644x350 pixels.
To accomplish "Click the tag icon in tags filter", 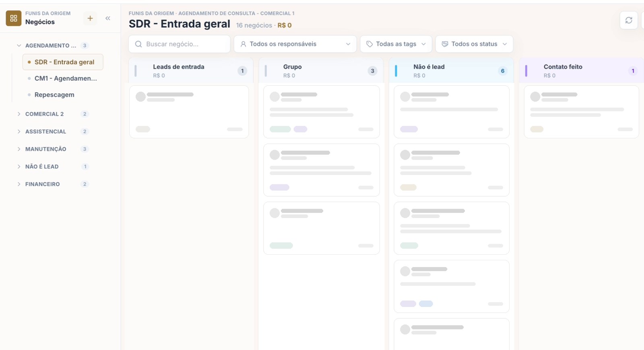I will pyautogui.click(x=369, y=44).
